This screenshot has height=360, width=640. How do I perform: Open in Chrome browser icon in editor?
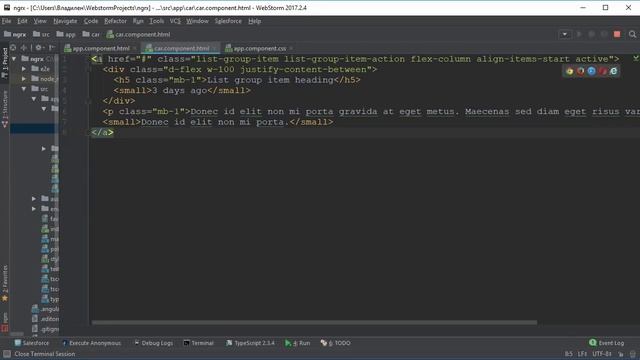(569, 71)
